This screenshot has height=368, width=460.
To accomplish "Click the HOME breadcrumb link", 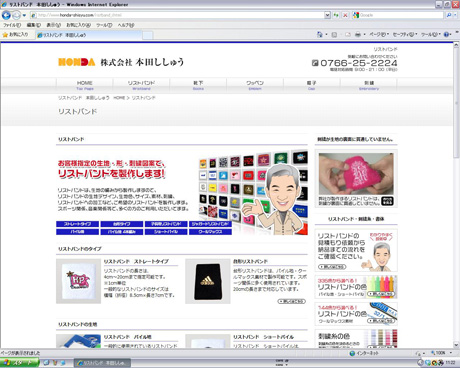I will pyautogui.click(x=119, y=98).
